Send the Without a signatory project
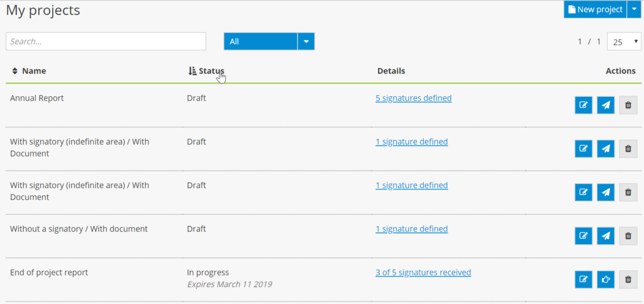The width and height of the screenshot is (644, 304). (x=606, y=236)
